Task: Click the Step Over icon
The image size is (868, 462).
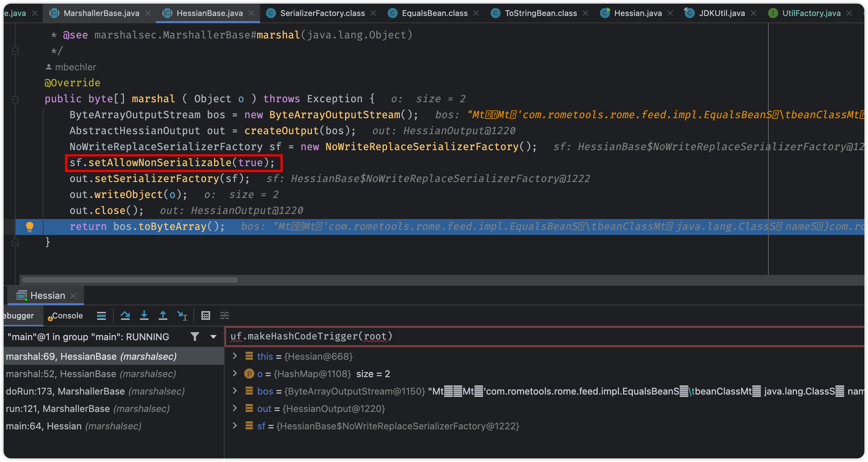Action: (125, 315)
